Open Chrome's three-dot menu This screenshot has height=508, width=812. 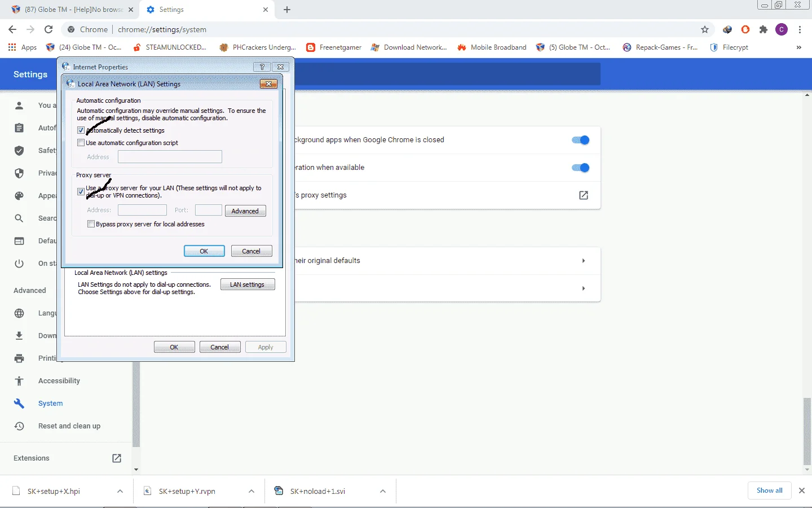[800, 29]
